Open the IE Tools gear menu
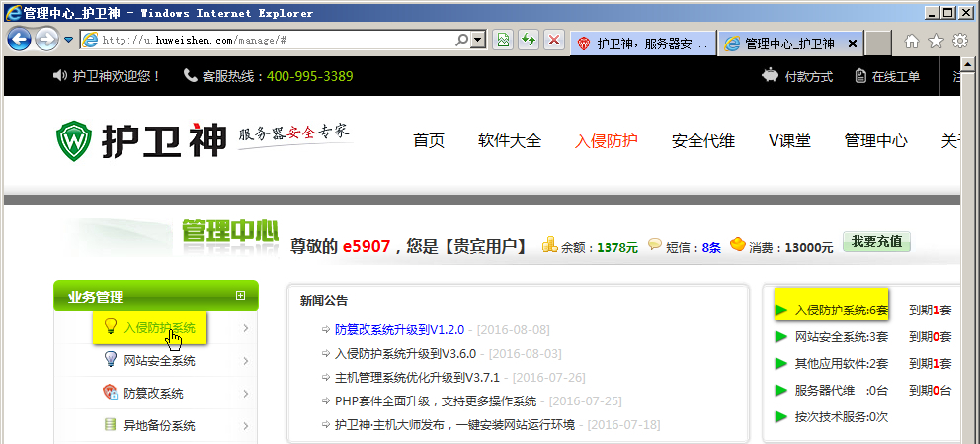Viewport: 980px width, 444px height. click(959, 42)
